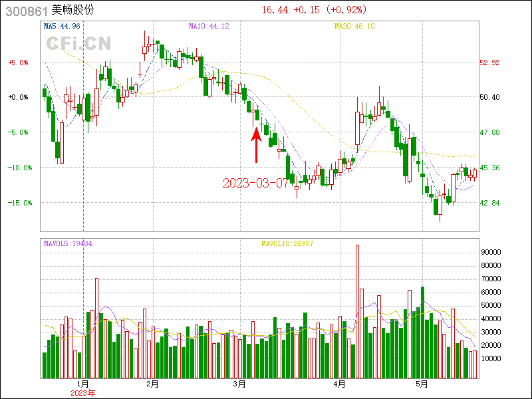Select the MA30:46.10 indicator label
The image size is (532, 399).
point(354,26)
